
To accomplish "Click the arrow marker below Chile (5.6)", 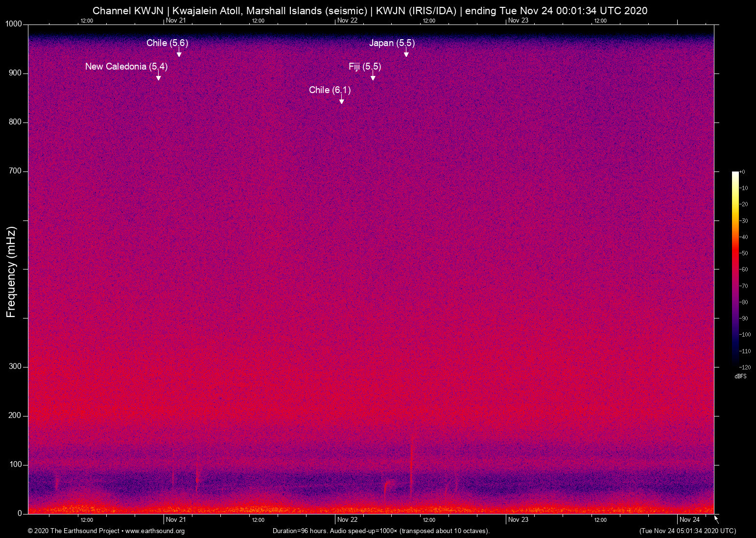I will tap(179, 54).
